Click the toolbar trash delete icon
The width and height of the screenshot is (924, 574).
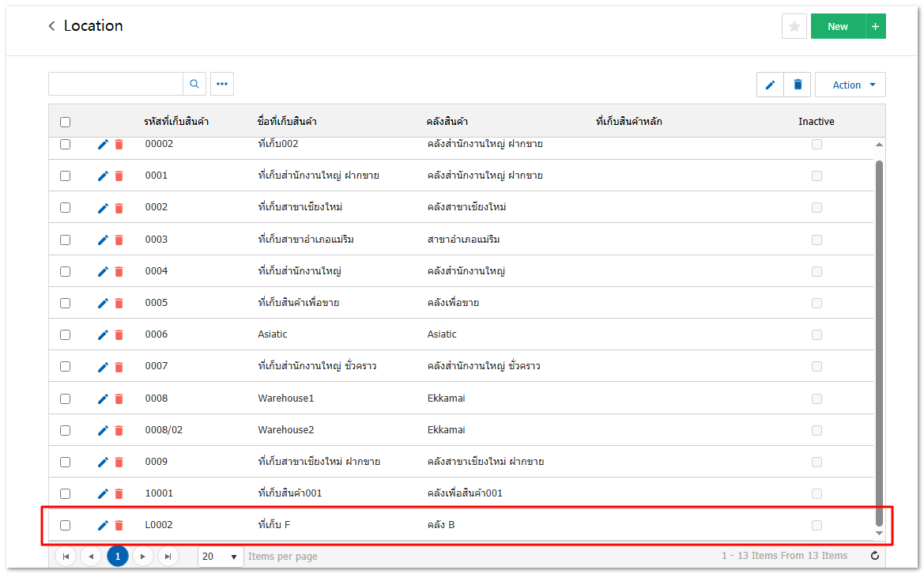(x=798, y=85)
